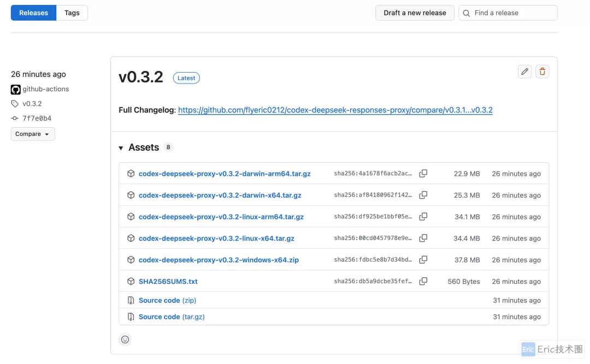Open the Full Changelog compare link
The height and width of the screenshot is (364, 590).
click(x=335, y=110)
